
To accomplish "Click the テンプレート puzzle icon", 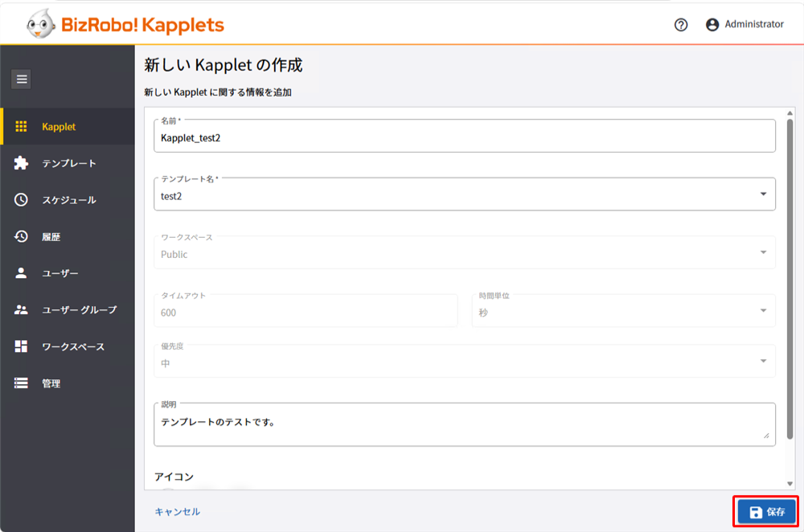I will 21,163.
